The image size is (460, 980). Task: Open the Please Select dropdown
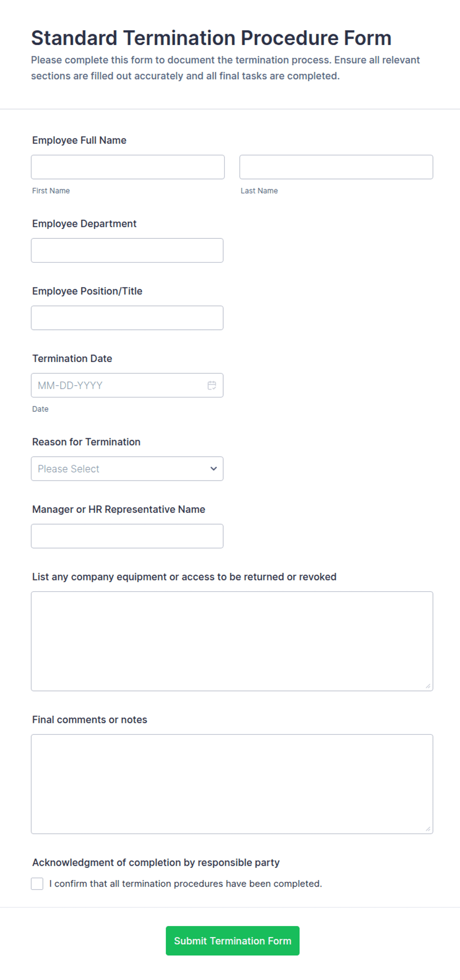(127, 469)
